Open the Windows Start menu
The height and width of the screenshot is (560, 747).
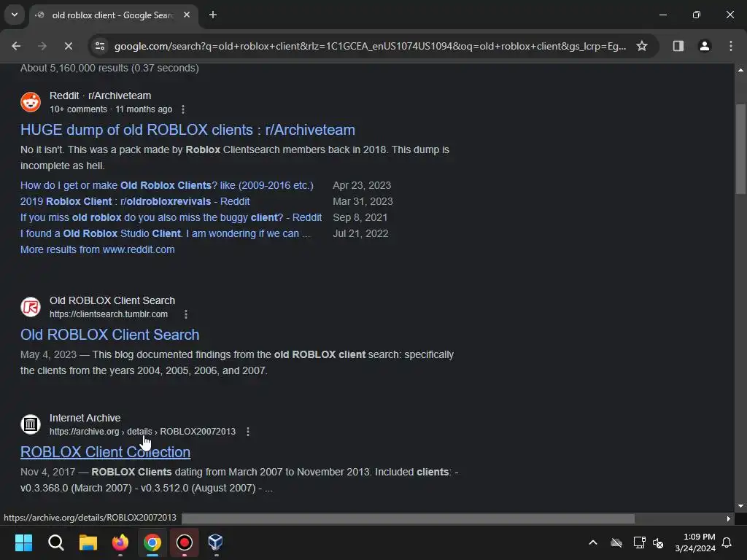tap(23, 542)
